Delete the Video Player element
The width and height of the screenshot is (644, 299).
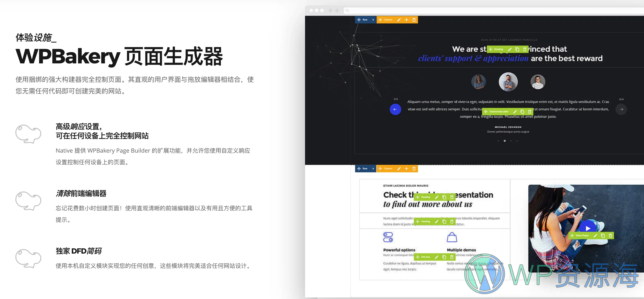pyautogui.click(x=610, y=236)
